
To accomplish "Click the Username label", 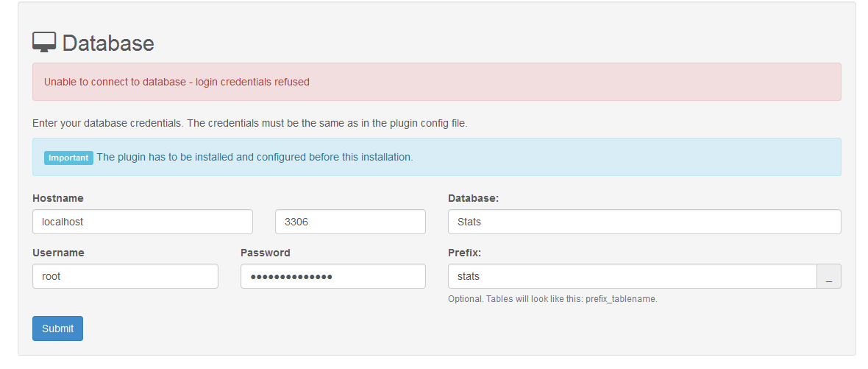I will coord(58,253).
